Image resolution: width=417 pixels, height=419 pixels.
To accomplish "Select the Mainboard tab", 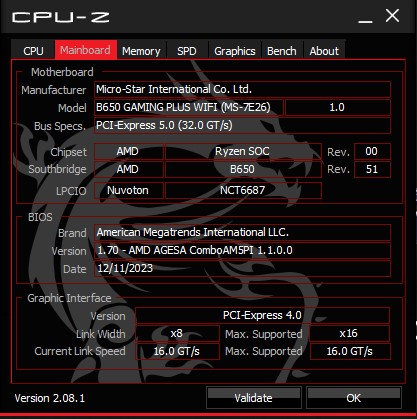I will click(x=86, y=50).
